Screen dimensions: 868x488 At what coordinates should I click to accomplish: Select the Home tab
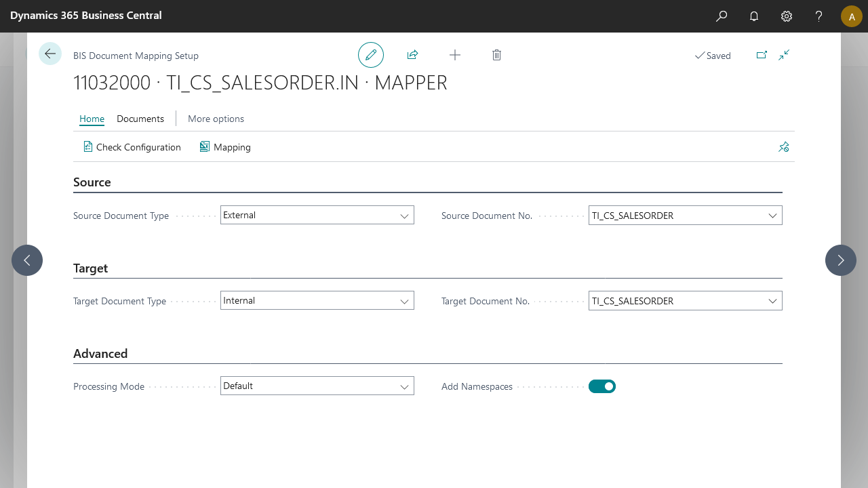[92, 119]
